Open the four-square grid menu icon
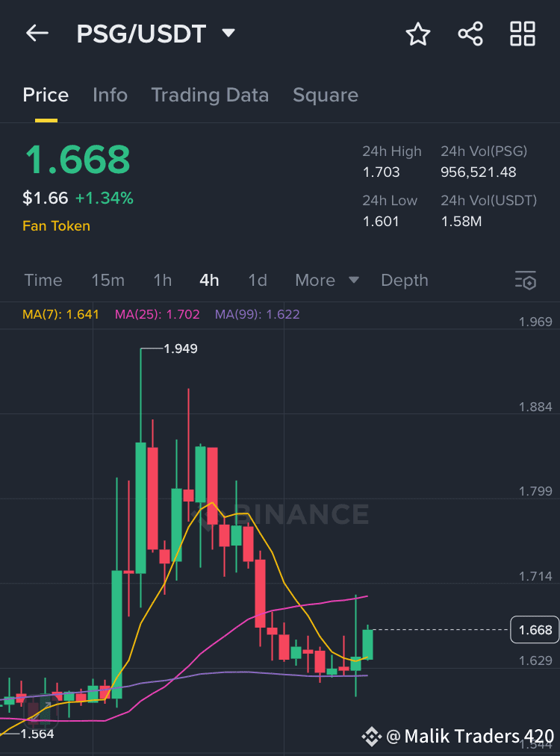 tap(523, 34)
